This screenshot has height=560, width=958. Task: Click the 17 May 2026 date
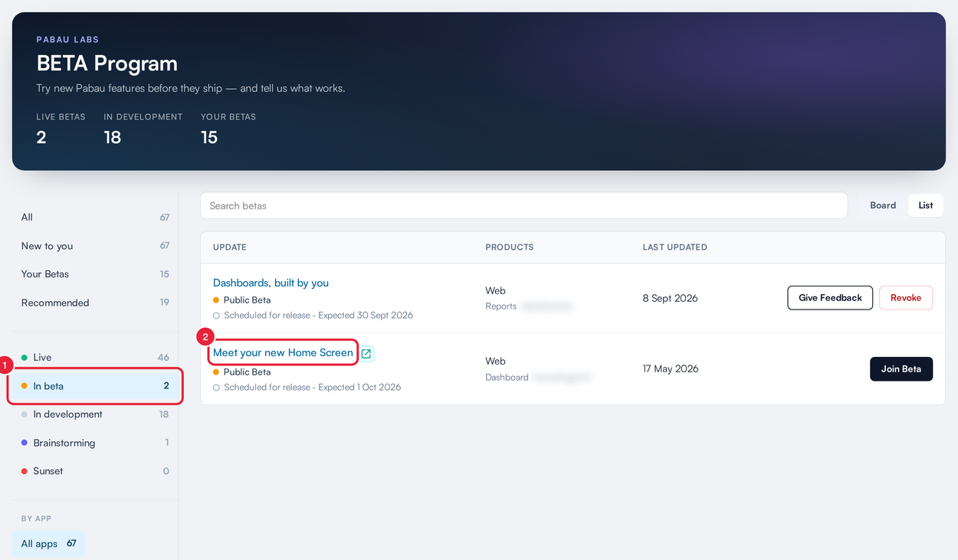point(671,368)
